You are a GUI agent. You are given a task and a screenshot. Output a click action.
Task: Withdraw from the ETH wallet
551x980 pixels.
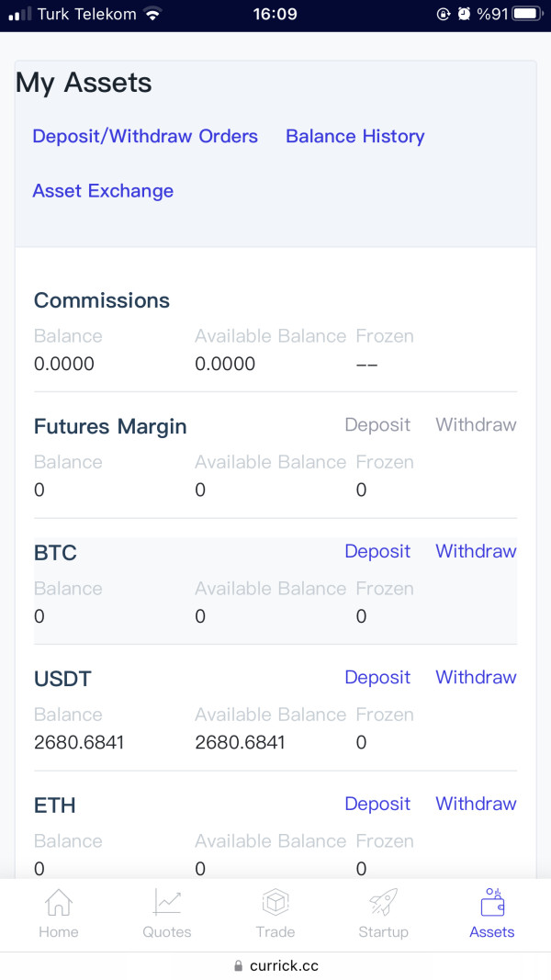[476, 804]
